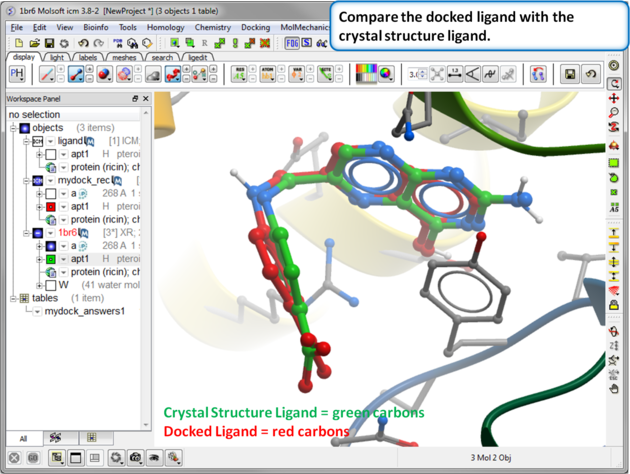Click the Save icon in top toolbar

point(49,43)
